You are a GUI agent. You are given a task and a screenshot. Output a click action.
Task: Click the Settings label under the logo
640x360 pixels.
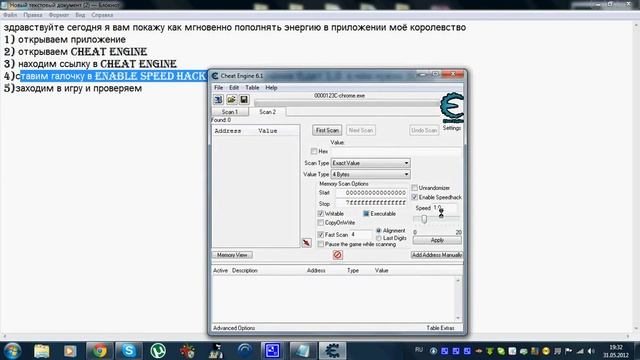(x=452, y=128)
